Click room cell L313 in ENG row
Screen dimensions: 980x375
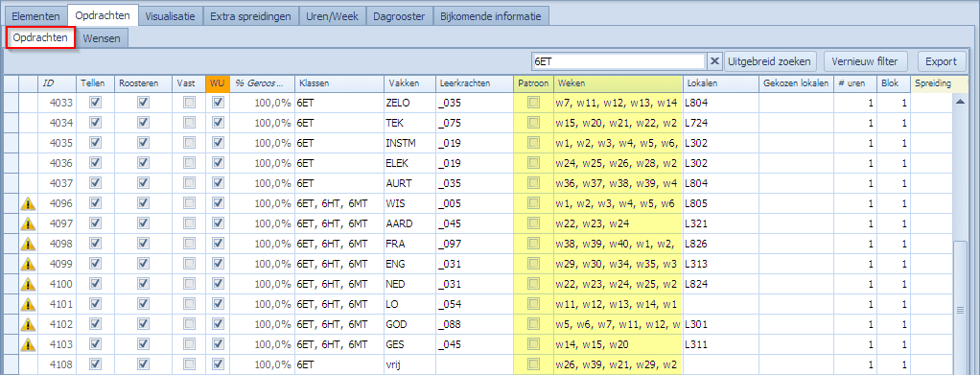pyautogui.click(x=720, y=264)
